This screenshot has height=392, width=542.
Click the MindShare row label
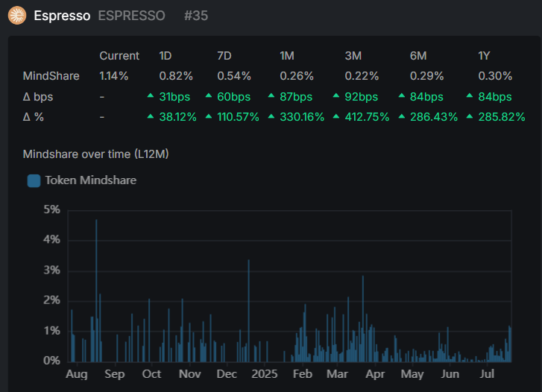click(x=51, y=76)
